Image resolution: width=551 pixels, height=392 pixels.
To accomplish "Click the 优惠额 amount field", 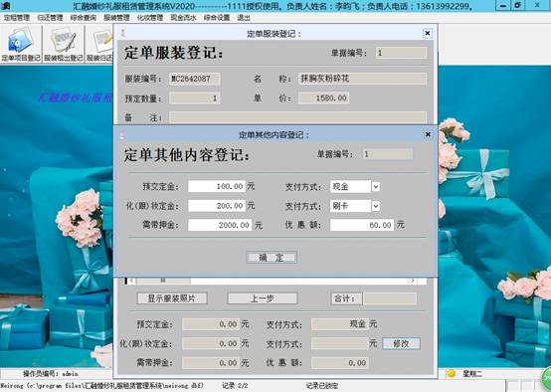I will (x=362, y=225).
